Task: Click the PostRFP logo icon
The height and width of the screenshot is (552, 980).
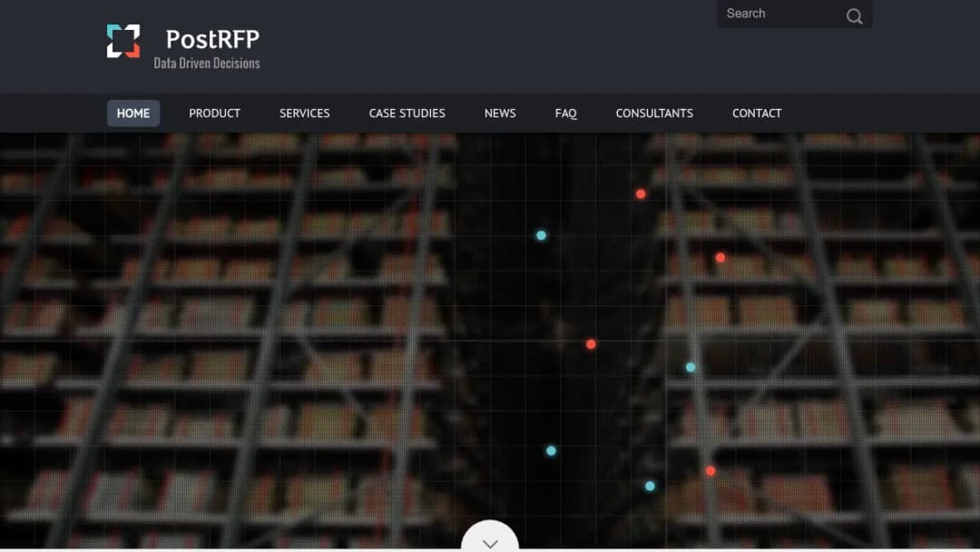Action: 123,41
